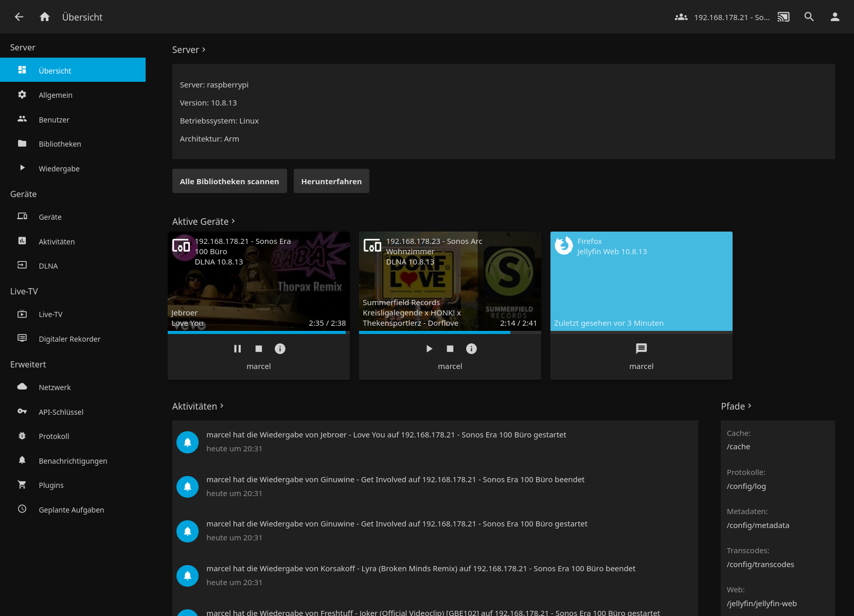
Task: Click the Herunterfahren button
Action: pyautogui.click(x=331, y=181)
